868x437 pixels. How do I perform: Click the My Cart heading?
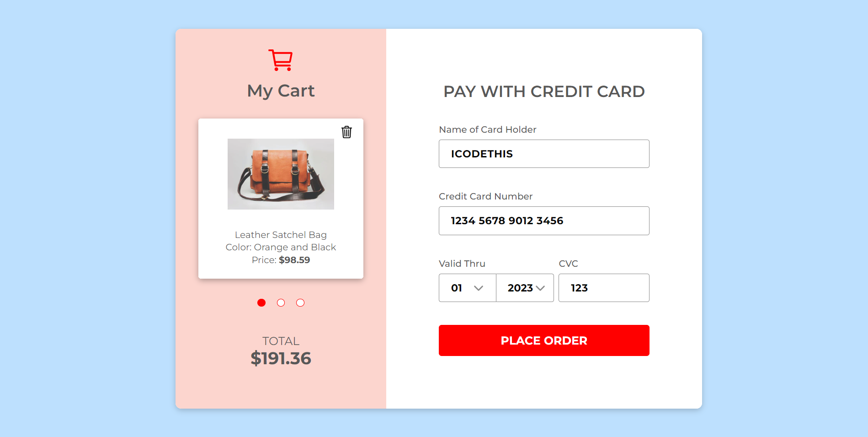pos(280,91)
